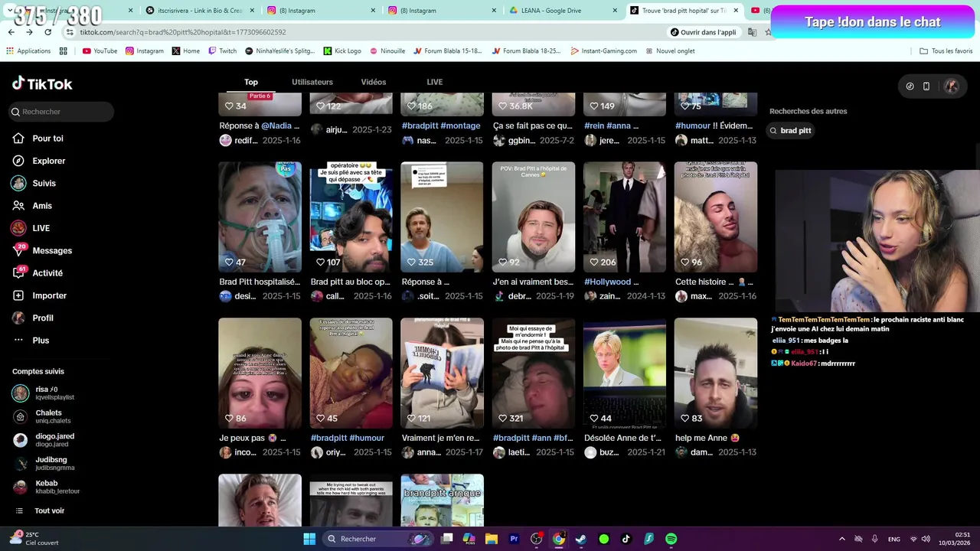Viewport: 980px width, 551px height.
Task: Open the Twitch bookmark
Action: click(x=222, y=51)
